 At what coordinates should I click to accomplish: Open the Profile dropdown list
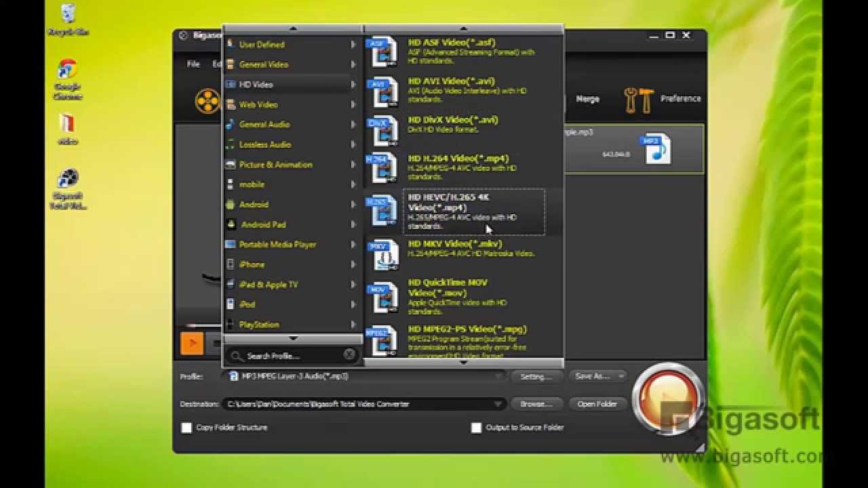[x=499, y=376]
